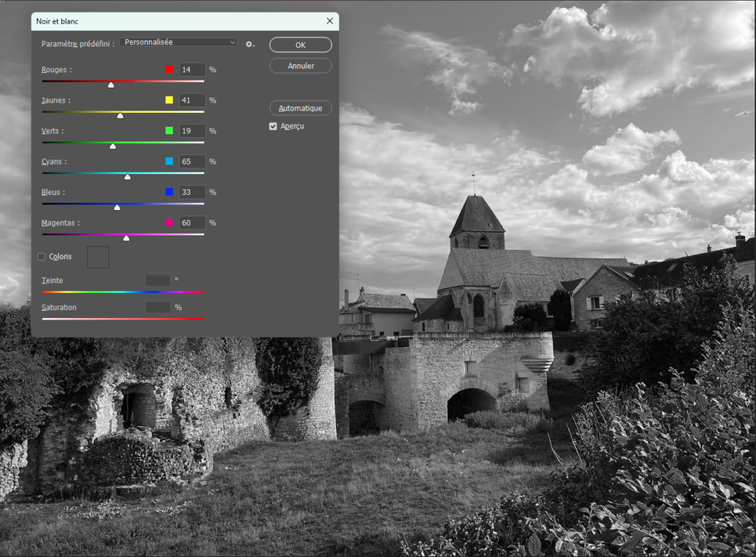Click the Magentas label
Viewport: 756px width, 557px height.
61,223
